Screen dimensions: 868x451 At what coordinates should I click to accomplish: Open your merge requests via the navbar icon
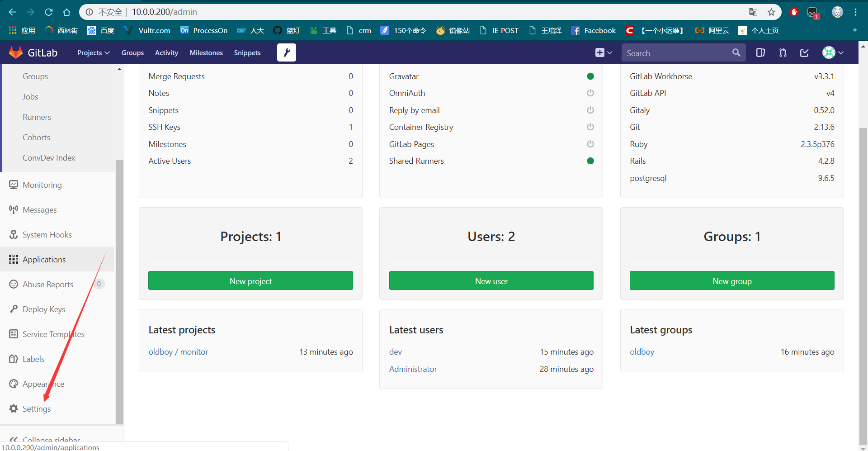point(783,52)
